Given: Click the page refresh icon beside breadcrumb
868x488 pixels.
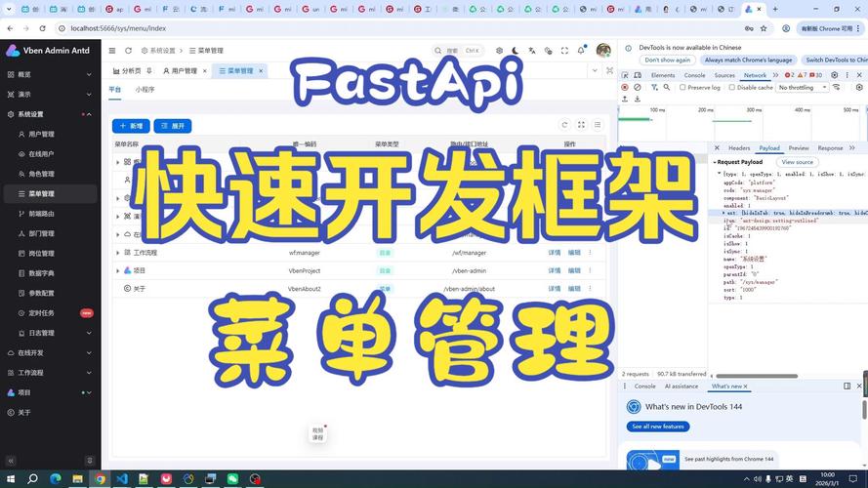Looking at the screenshot, I should 129,51.
